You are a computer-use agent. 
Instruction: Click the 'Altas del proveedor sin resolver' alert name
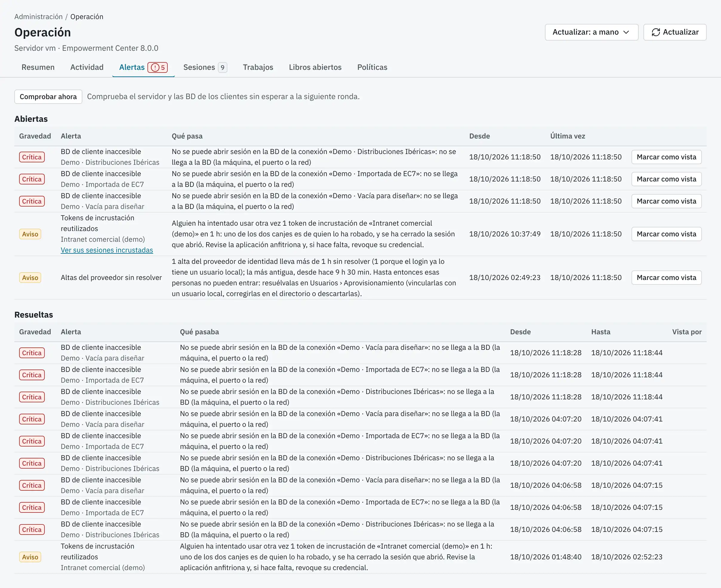111,277
